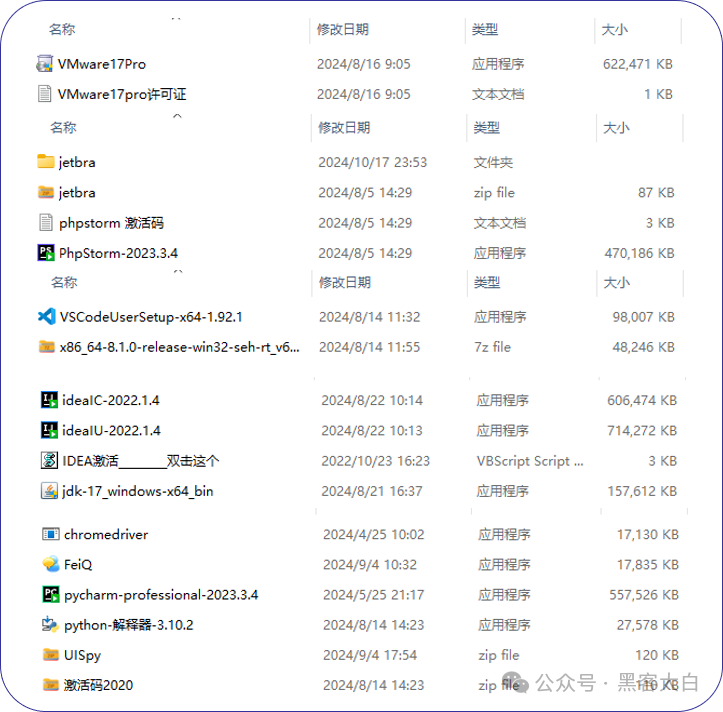Sort by 大小 header above VSCodeUserSetup
Viewport: 723px width, 712px height.
coord(617,282)
